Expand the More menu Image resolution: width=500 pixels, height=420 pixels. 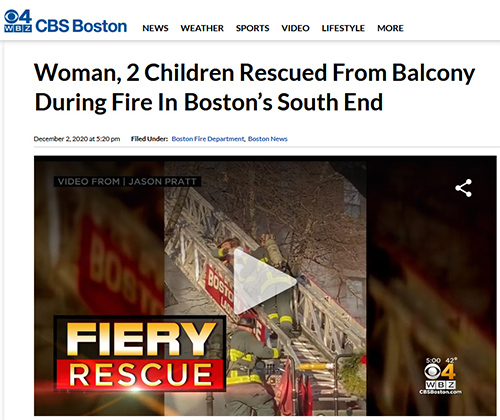click(x=390, y=28)
